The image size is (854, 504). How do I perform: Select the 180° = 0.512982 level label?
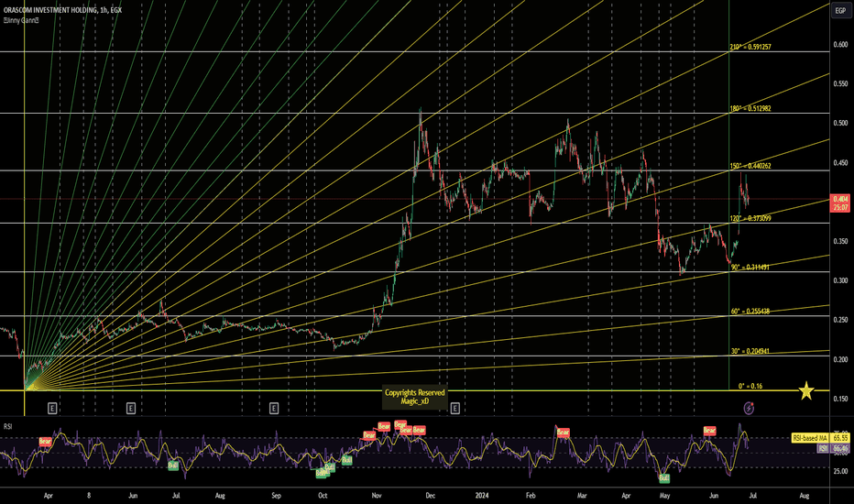[750, 108]
